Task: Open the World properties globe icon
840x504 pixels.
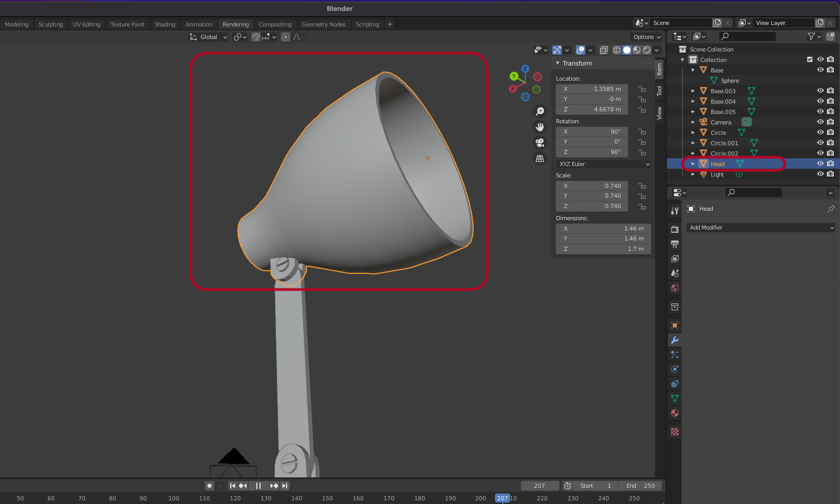Action: pyautogui.click(x=675, y=288)
